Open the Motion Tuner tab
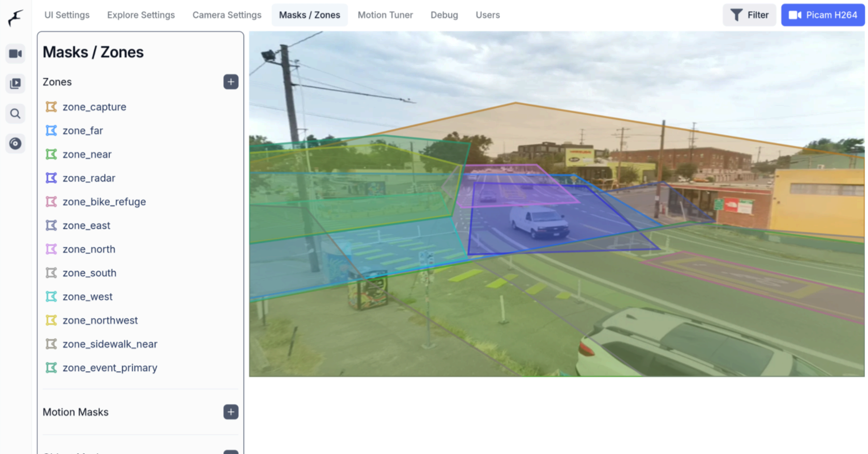868x454 pixels. click(x=386, y=15)
